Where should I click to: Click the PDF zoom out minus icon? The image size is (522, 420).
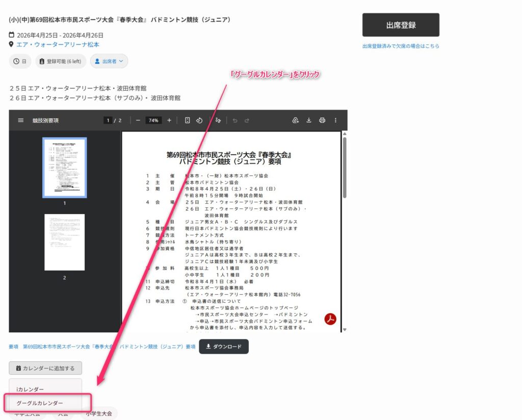138,120
